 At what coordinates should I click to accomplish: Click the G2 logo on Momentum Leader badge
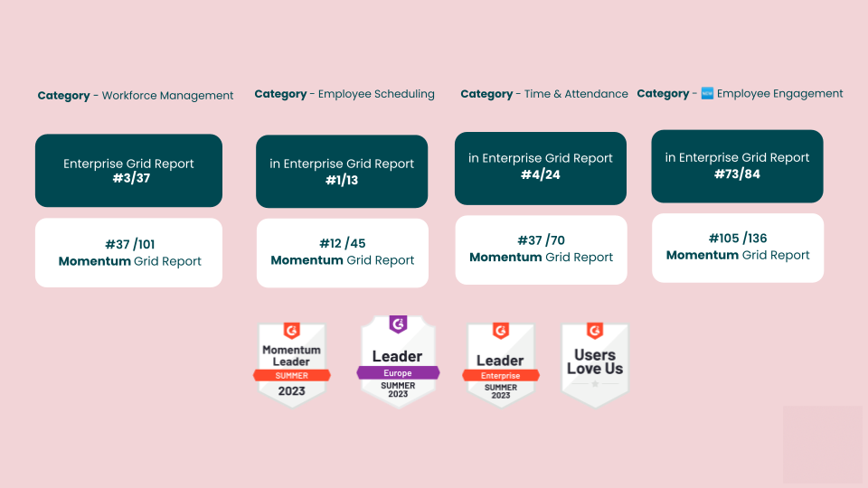tap(291, 331)
